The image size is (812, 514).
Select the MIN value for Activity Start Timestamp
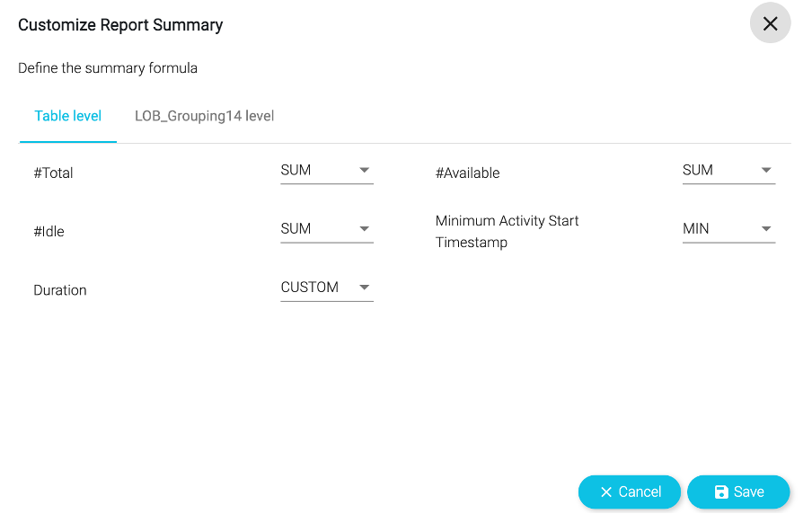click(x=696, y=229)
